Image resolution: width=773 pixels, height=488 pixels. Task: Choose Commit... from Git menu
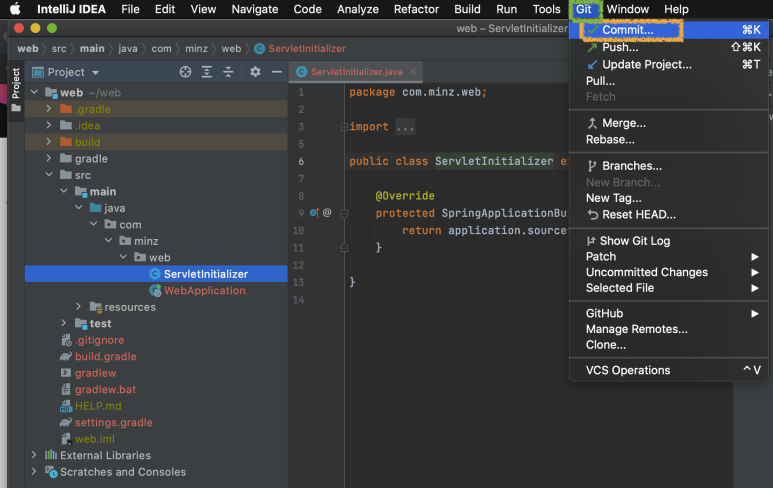coord(668,30)
